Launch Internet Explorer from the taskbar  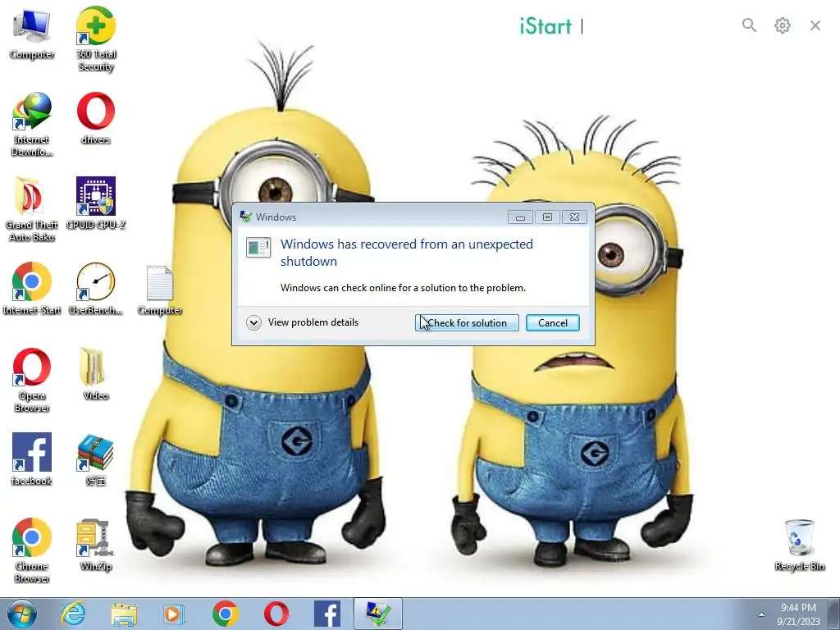point(73,614)
